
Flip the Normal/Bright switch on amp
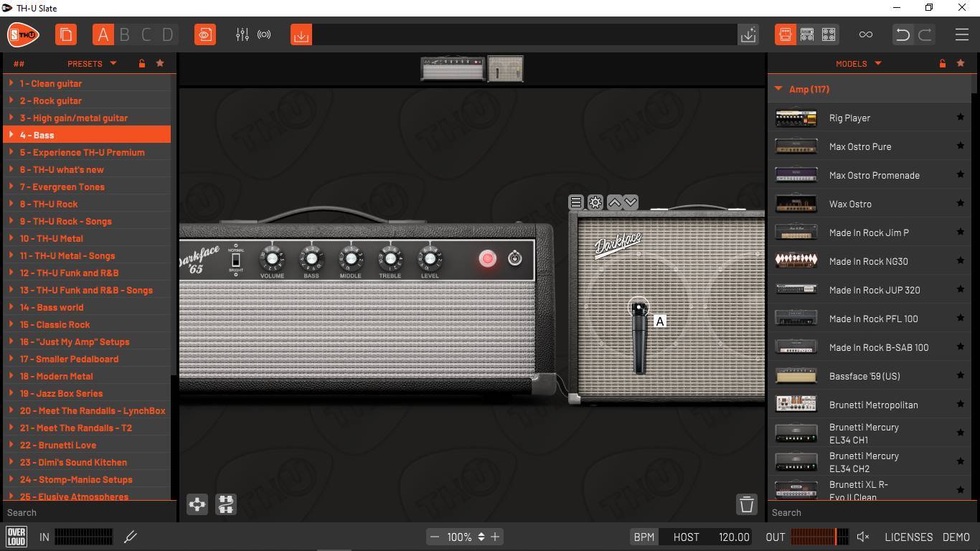click(235, 260)
